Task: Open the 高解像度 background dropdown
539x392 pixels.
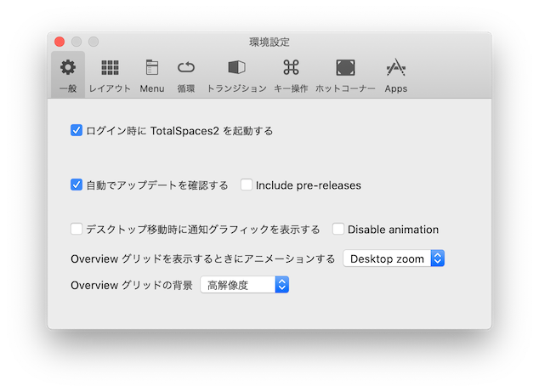Action: point(244,285)
